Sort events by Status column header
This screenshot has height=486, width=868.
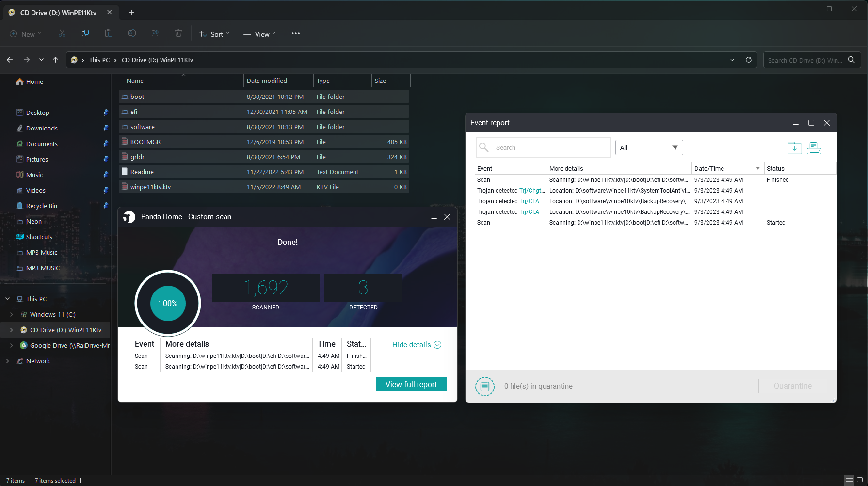(x=800, y=168)
